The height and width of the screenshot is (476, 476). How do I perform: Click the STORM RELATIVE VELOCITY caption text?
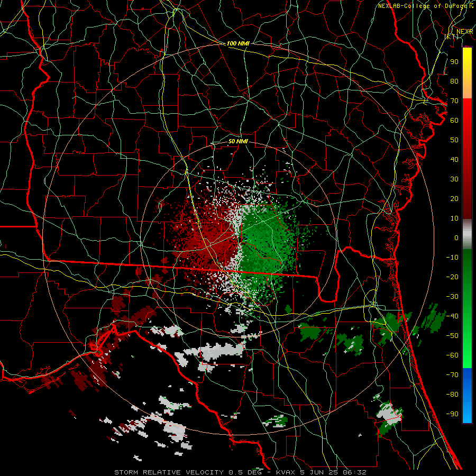click(x=169, y=472)
